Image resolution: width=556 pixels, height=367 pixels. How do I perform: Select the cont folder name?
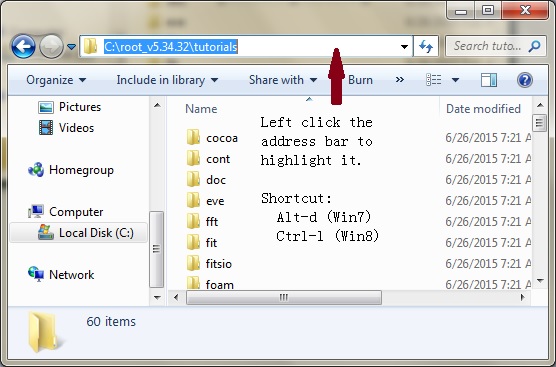point(218,159)
